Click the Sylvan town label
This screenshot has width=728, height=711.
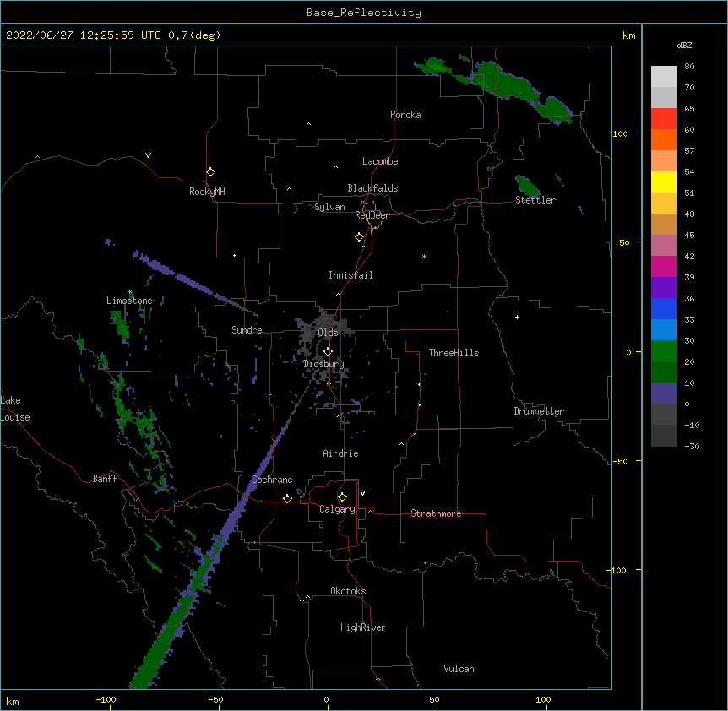point(329,207)
